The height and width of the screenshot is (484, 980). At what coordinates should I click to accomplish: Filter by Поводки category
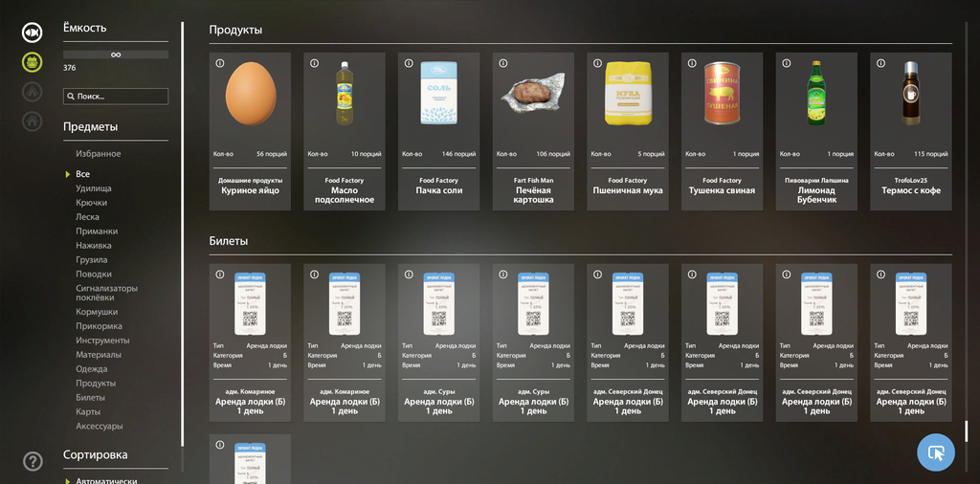(94, 275)
